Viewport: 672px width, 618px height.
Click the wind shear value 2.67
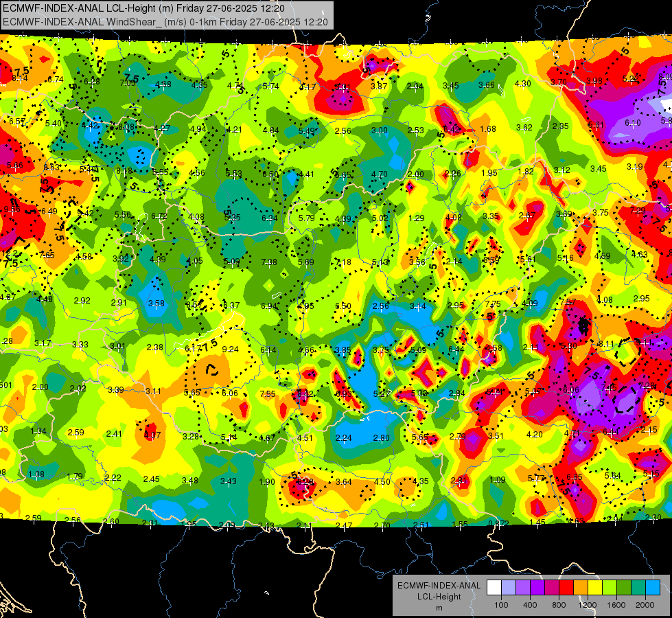tap(526, 216)
